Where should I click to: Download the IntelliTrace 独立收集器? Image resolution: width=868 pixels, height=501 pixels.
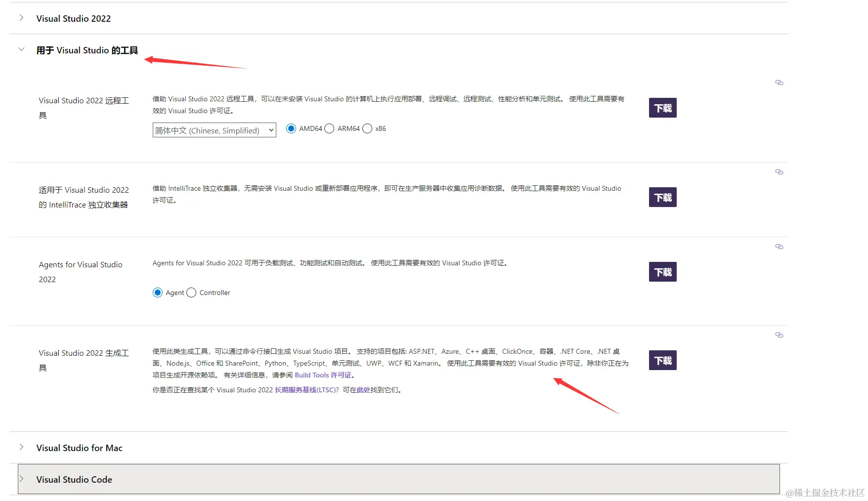point(662,197)
